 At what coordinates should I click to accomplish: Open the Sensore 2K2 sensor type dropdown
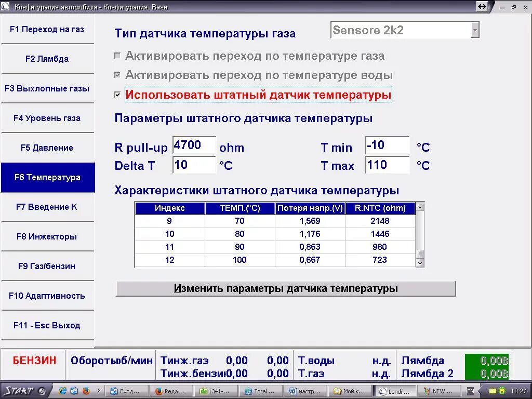click(475, 30)
